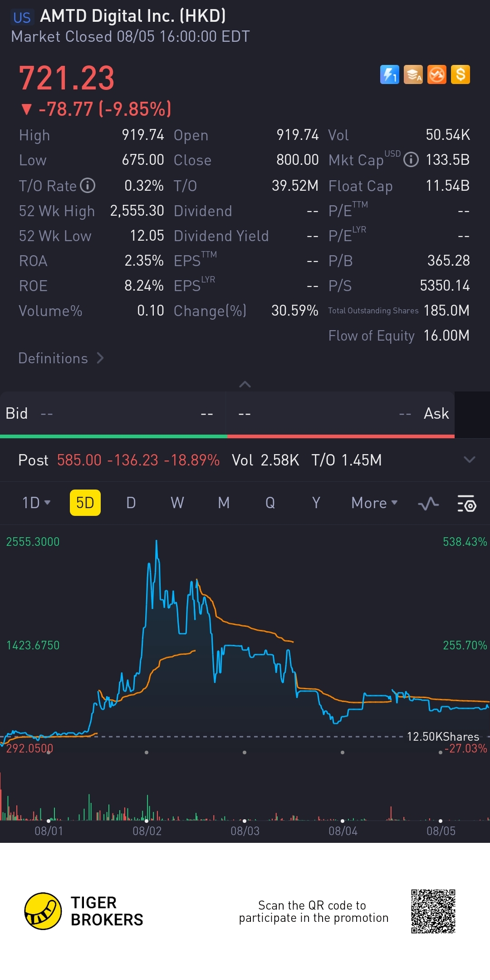Viewport: 490px width, 980px height.
Task: Open T/O Rate info icon
Action: [x=88, y=185]
